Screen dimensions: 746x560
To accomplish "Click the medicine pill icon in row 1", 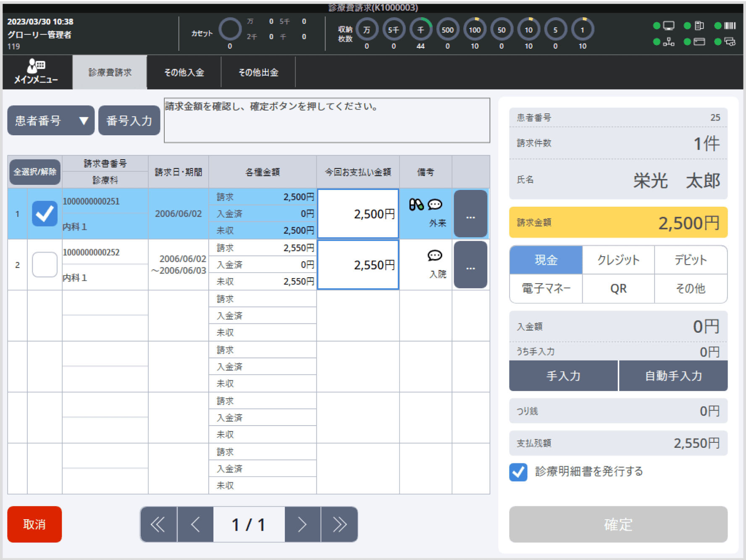I will pos(416,205).
